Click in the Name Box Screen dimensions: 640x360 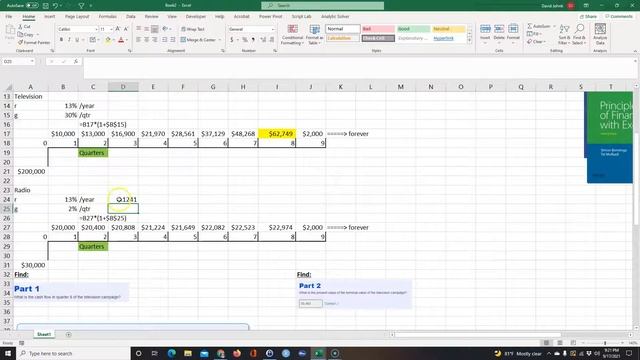pyautogui.click(x=18, y=61)
